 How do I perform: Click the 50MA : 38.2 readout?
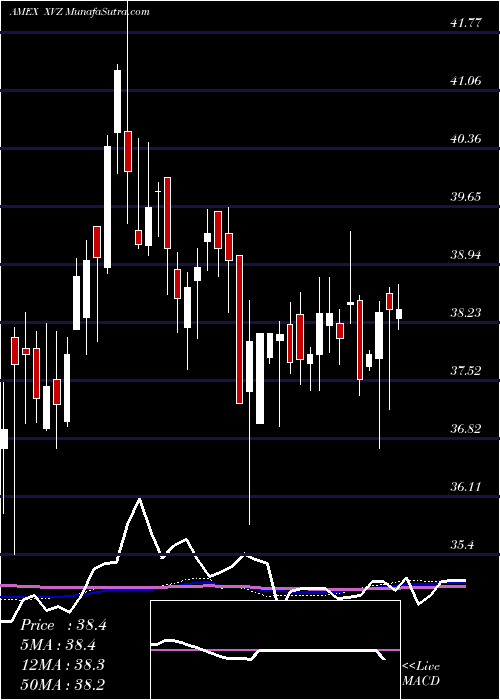tap(63, 684)
